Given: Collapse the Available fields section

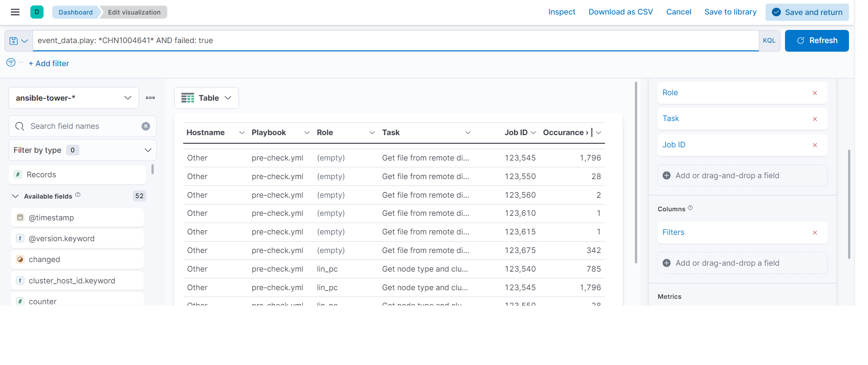Looking at the screenshot, I should pyautogui.click(x=15, y=196).
